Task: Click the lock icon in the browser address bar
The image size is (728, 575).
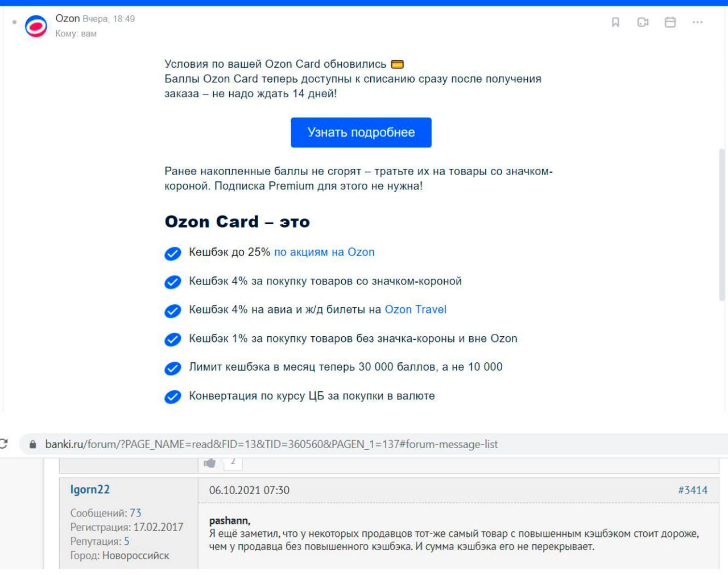Action: coord(33,444)
